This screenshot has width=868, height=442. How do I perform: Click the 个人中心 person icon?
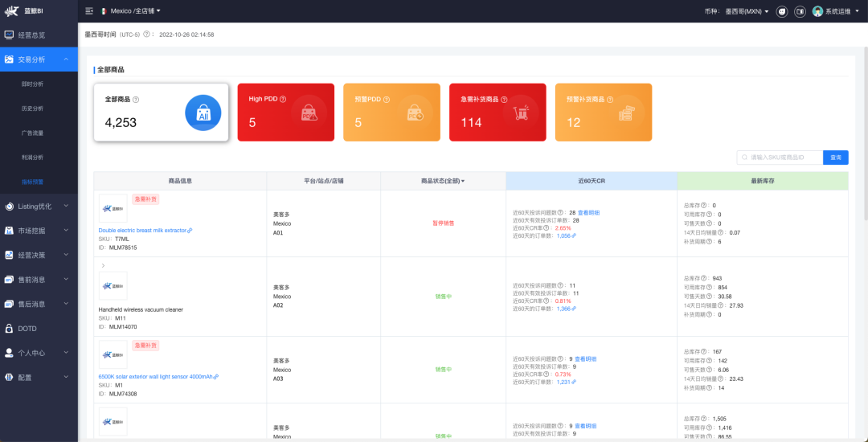tap(9, 353)
